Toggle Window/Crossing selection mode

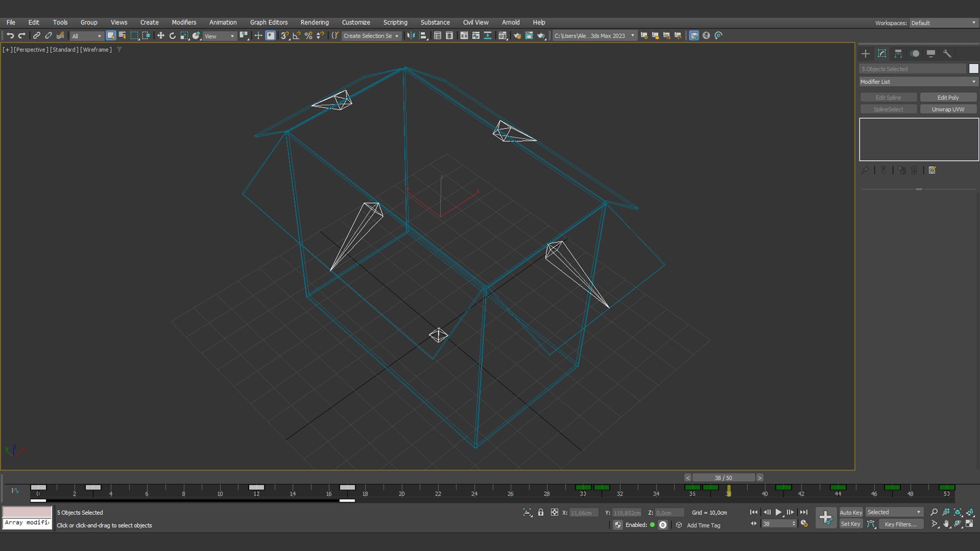click(x=146, y=36)
